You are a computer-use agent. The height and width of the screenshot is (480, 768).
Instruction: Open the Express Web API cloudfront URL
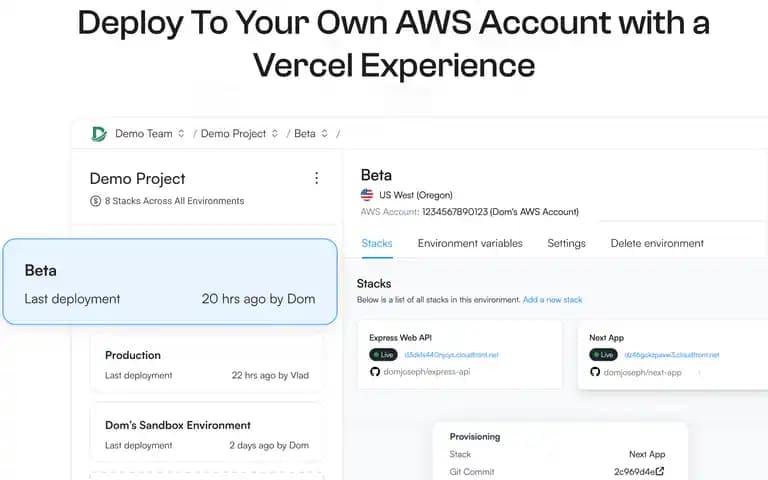pyautogui.click(x=451, y=355)
